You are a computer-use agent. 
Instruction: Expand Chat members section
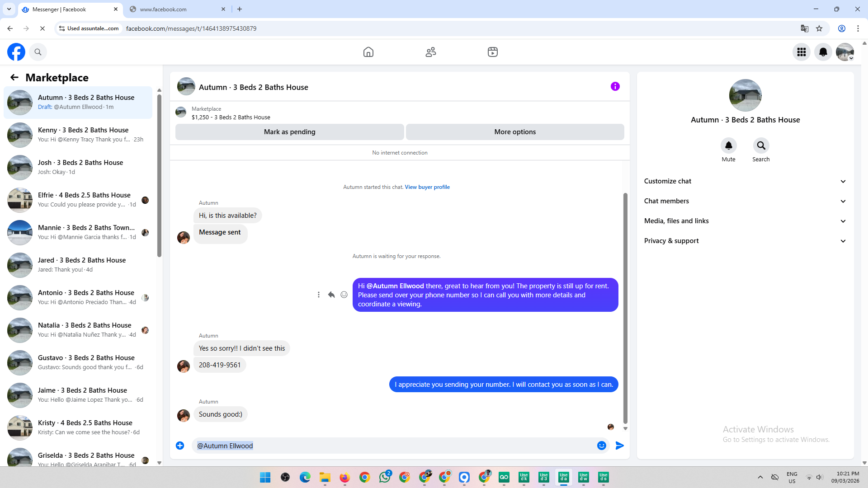click(745, 201)
